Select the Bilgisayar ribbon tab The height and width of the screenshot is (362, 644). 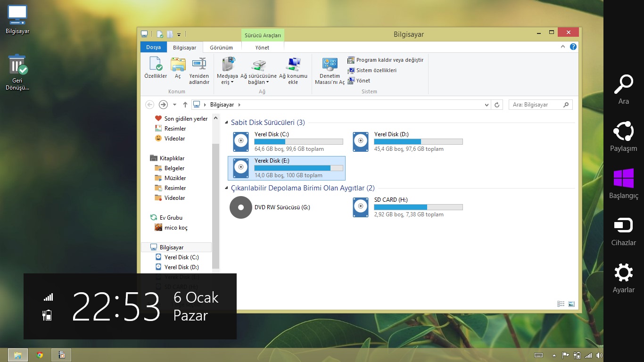click(x=184, y=48)
